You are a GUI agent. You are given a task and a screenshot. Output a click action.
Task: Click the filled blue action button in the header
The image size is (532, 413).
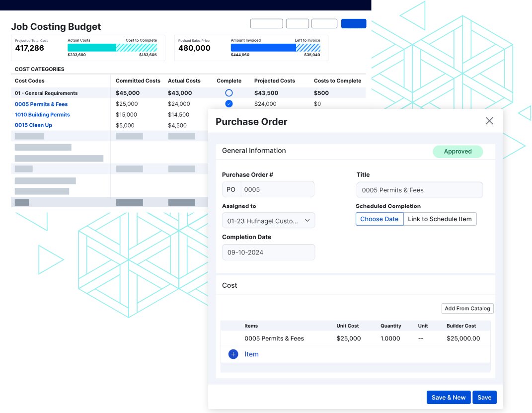pyautogui.click(x=354, y=23)
